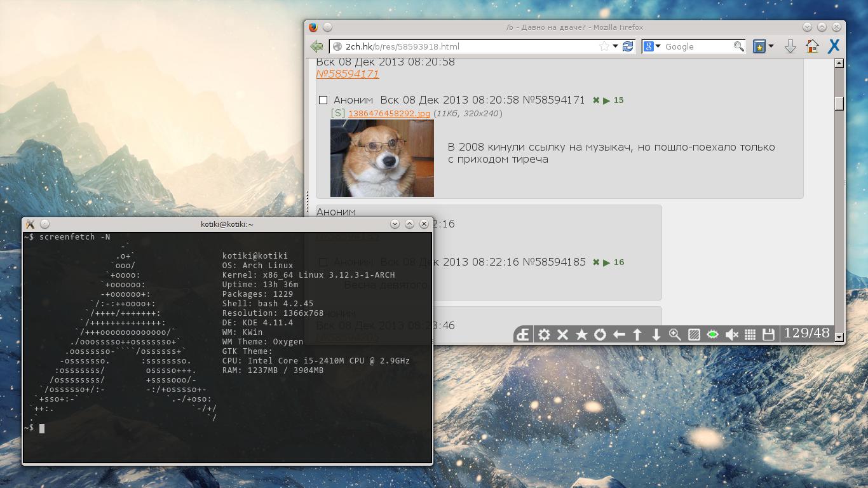Open the catalog grid icon
Viewport: 868px width, 488px height.
point(750,334)
